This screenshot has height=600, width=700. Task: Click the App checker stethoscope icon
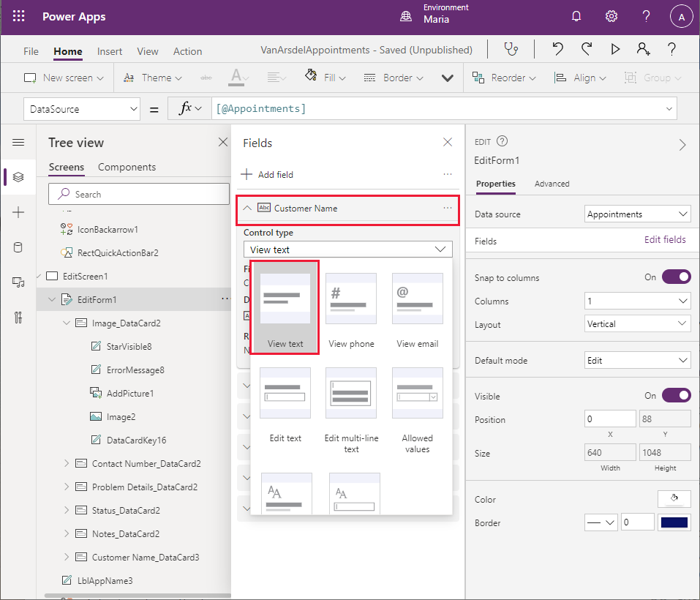511,50
